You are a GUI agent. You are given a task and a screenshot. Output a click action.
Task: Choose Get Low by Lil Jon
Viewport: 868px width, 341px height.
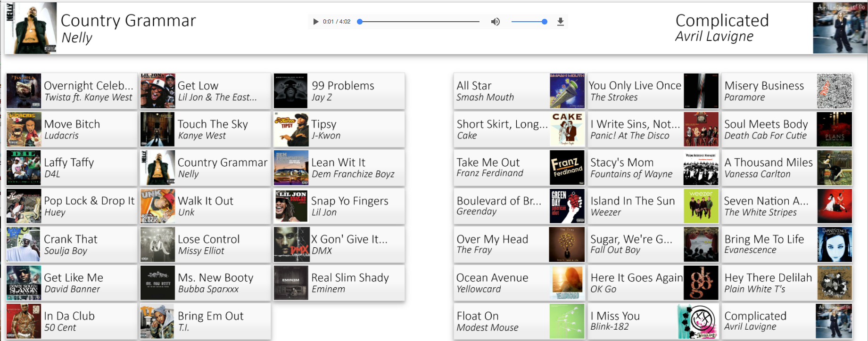[x=205, y=91]
